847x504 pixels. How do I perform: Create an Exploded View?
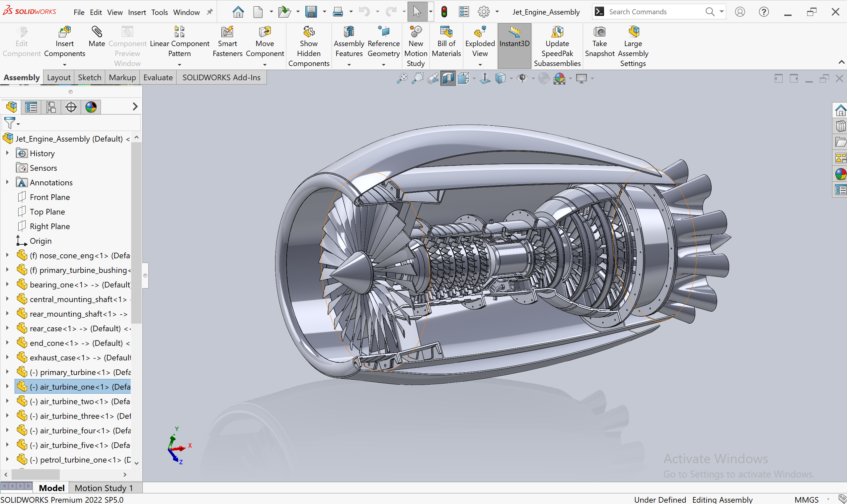(x=480, y=32)
